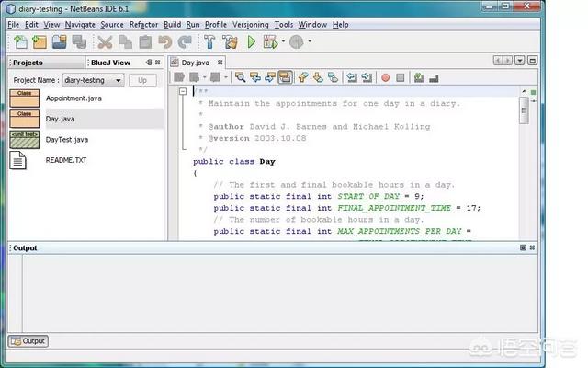The image size is (588, 368).
Task: Click the first greyed editor toolbar icon
Action: click(179, 77)
